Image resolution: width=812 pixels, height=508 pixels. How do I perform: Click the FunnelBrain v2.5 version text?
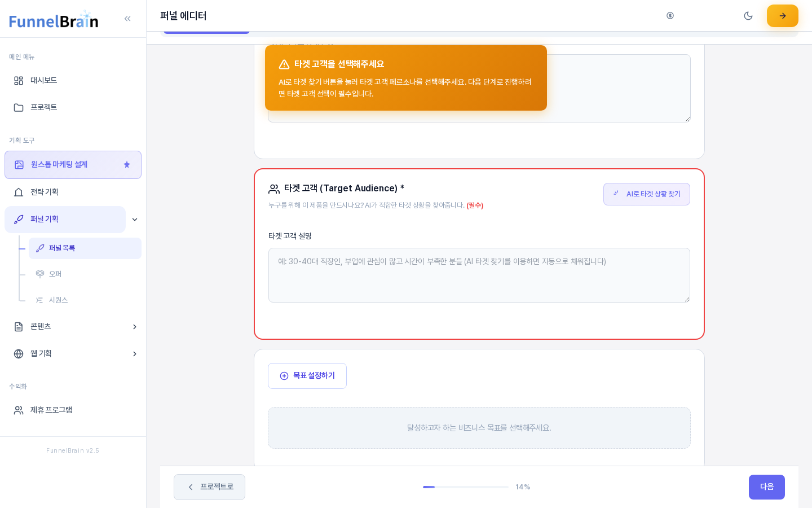73,450
